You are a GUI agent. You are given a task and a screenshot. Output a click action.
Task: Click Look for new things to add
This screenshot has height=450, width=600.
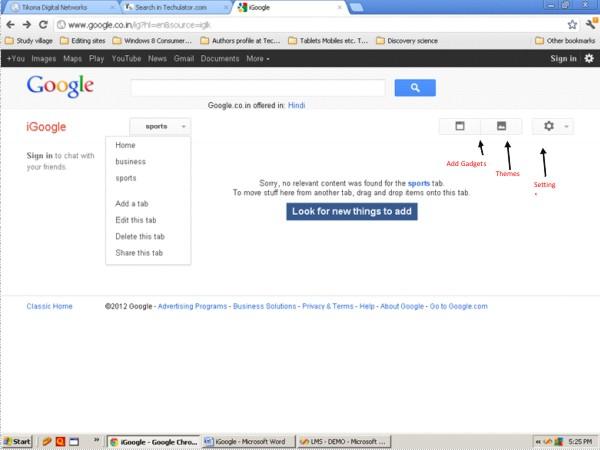(x=352, y=211)
